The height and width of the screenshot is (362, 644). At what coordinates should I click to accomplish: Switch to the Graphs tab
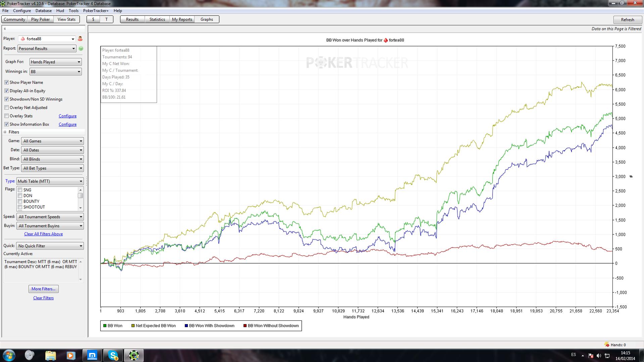click(x=207, y=19)
